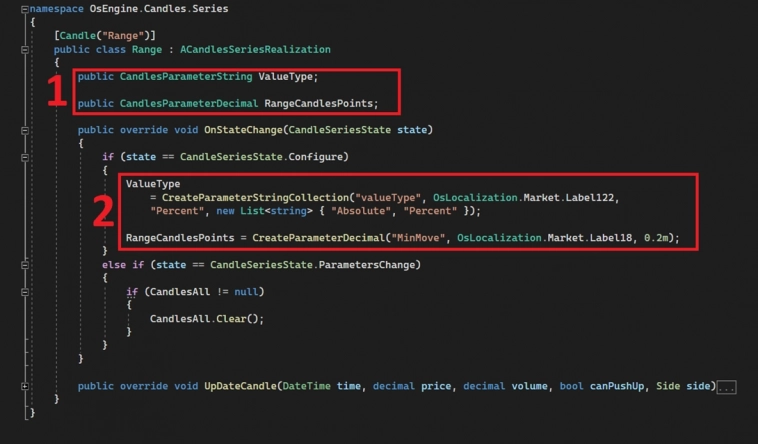Click the DateTime parameter type
The width and height of the screenshot is (758, 444).
coord(306,386)
